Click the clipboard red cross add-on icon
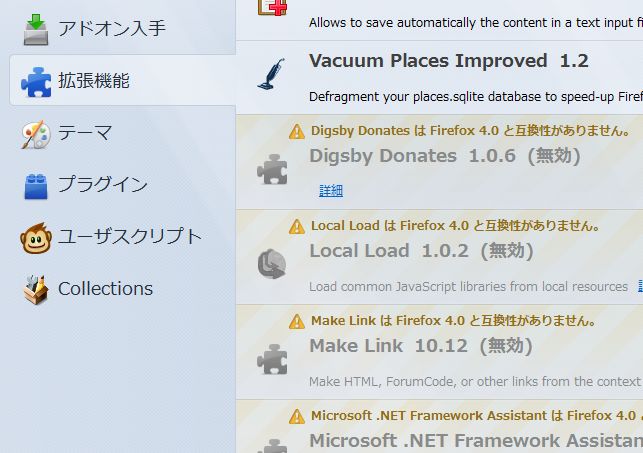Image resolution: width=643 pixels, height=453 pixels. tap(272, 7)
